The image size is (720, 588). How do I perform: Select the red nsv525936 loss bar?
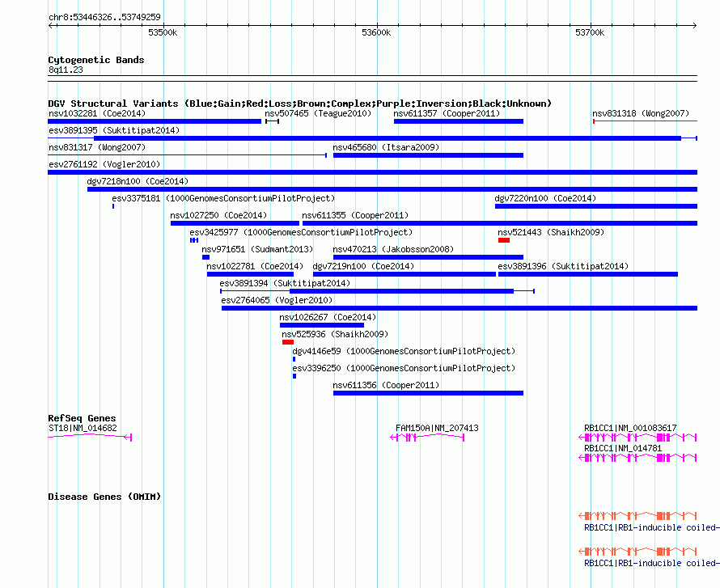coord(288,342)
